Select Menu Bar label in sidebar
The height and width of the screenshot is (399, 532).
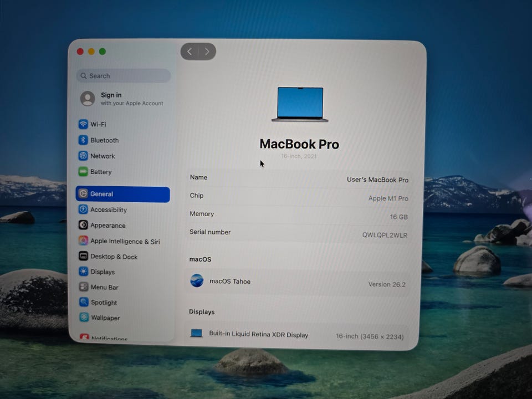pyautogui.click(x=105, y=287)
